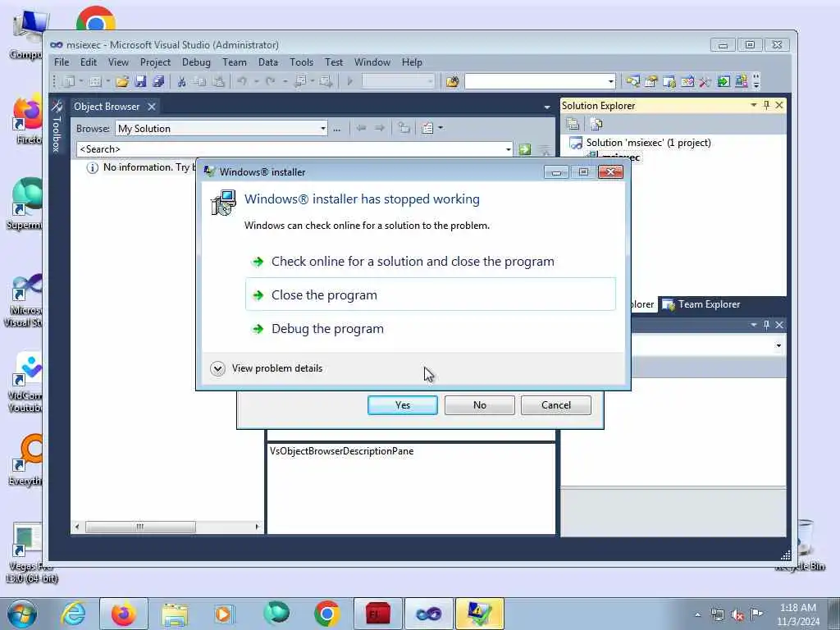
Task: Click the Start Debugging play icon
Action: pos(349,81)
